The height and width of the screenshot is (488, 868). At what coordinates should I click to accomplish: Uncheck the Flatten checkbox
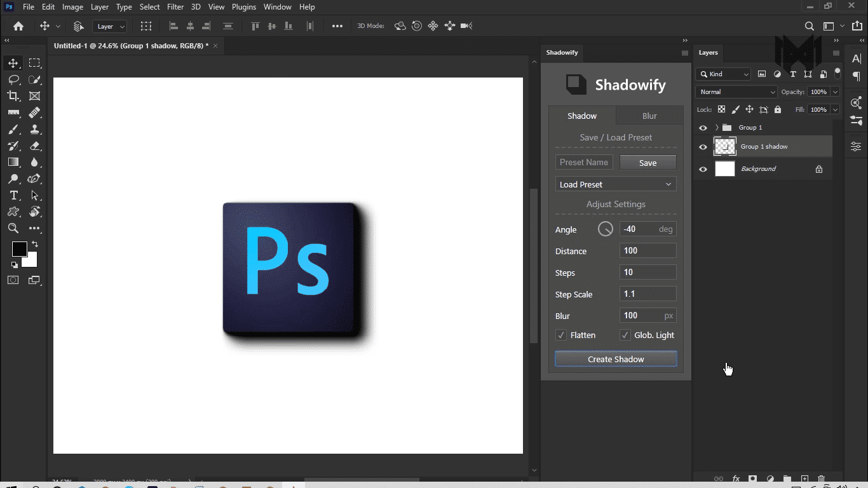561,335
